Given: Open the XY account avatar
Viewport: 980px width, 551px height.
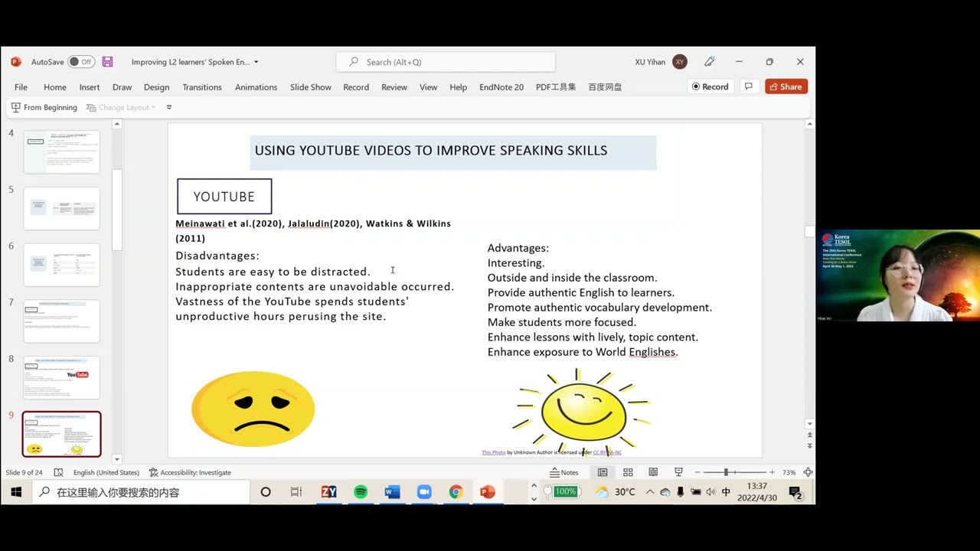Looking at the screenshot, I should click(680, 62).
